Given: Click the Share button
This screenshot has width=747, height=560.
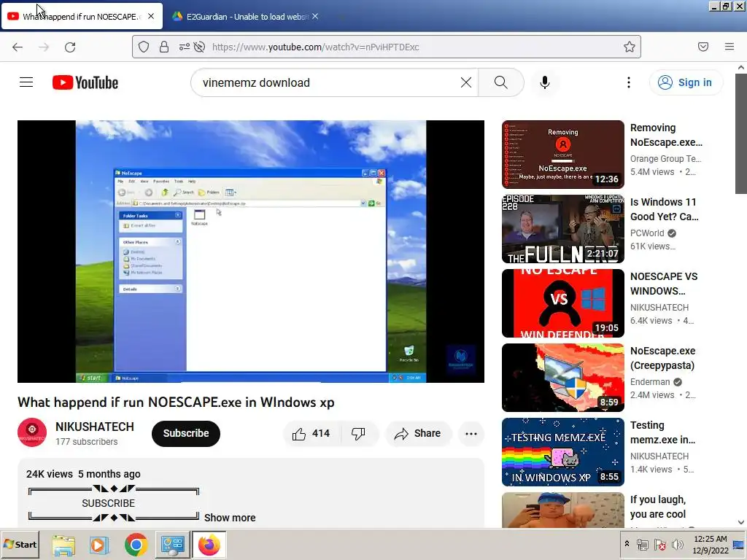Looking at the screenshot, I should [x=418, y=433].
